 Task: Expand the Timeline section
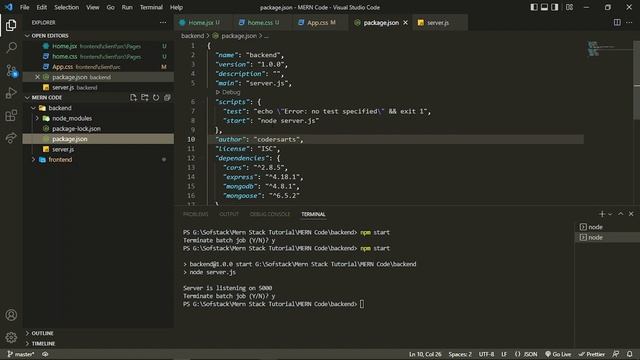coord(27,343)
